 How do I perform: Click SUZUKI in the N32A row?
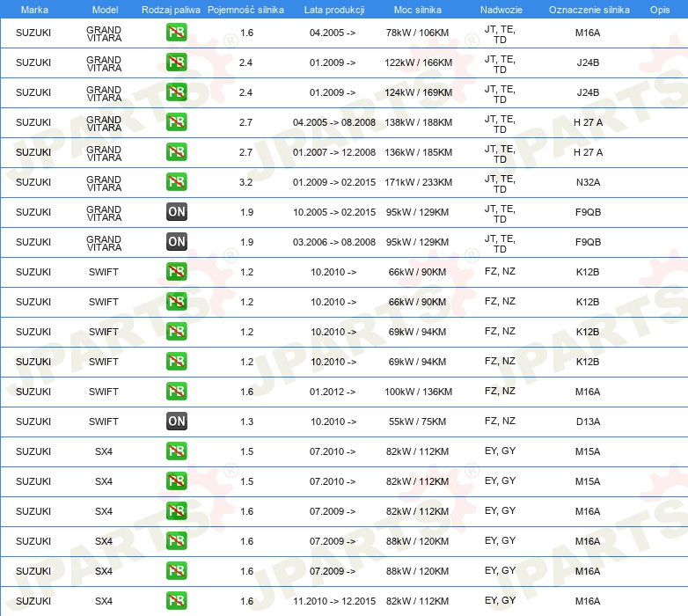33,182
